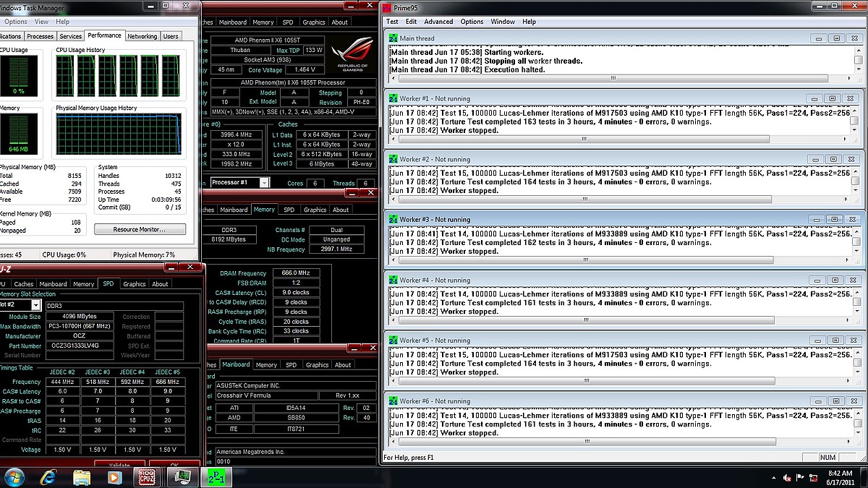
Task: Click the CPU Usage 0 % gauge
Action: pos(17,77)
